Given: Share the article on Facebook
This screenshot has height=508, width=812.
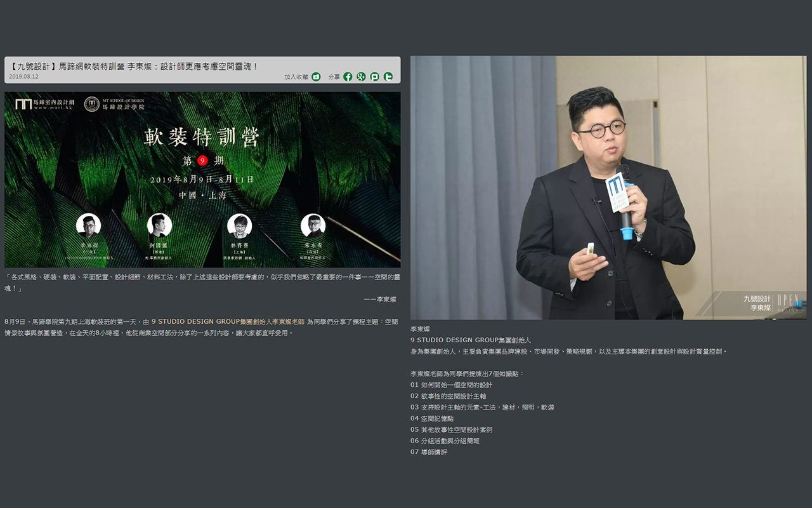Looking at the screenshot, I should coord(348,77).
